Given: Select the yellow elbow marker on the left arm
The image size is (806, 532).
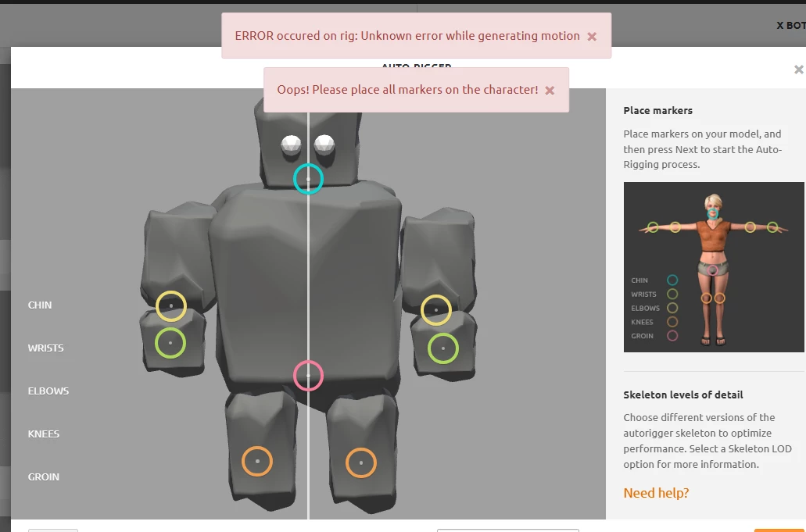Looking at the screenshot, I should tap(171, 306).
